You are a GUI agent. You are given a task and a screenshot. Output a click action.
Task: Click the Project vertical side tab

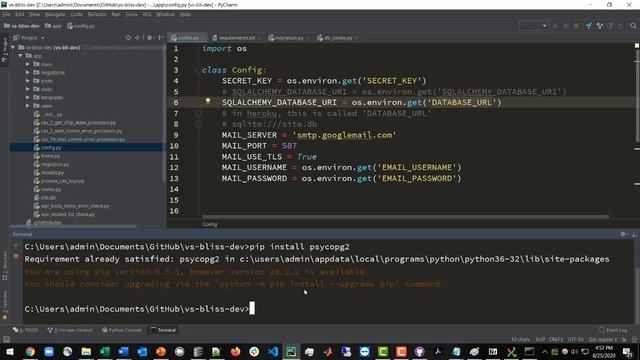[x=4, y=50]
